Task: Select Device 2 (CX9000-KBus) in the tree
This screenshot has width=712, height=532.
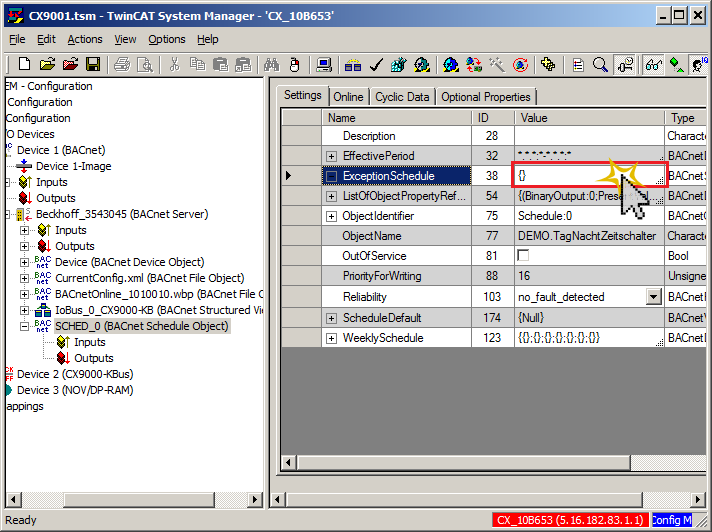Action: click(75, 374)
